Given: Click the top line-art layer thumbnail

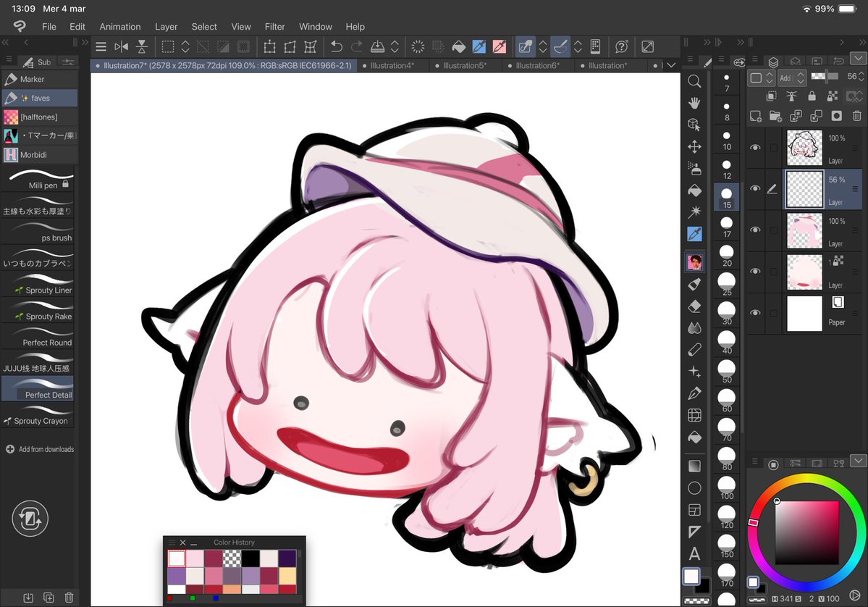Looking at the screenshot, I should click(x=804, y=147).
